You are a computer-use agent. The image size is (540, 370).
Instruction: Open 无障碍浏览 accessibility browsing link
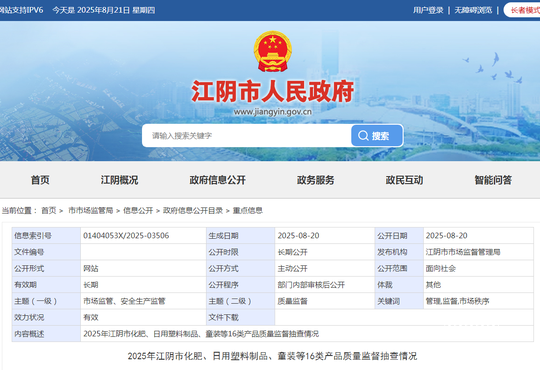click(473, 10)
